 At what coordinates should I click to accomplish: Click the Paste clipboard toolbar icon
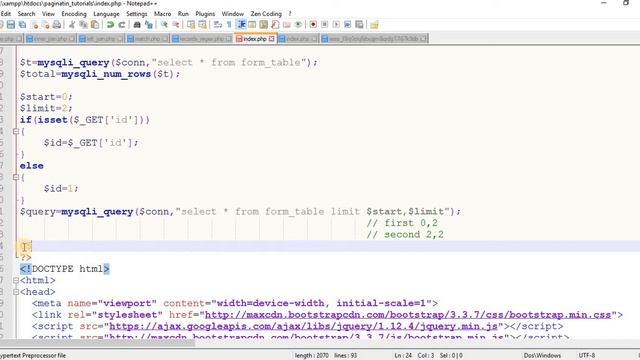(x=95, y=25)
